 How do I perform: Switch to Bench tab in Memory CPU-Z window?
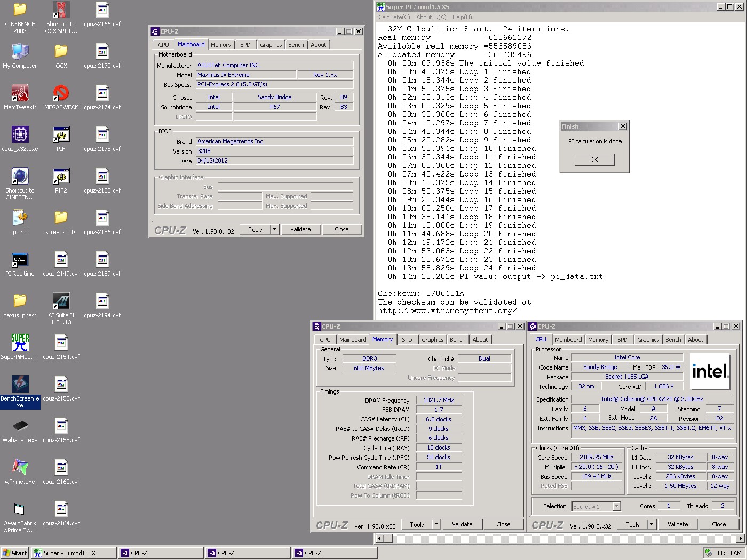click(458, 340)
